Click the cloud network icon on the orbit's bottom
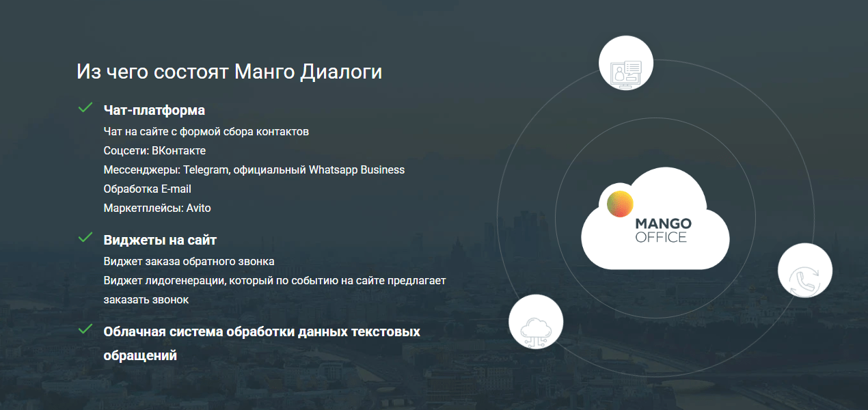Viewport: 868px width, 410px height. pos(536,322)
